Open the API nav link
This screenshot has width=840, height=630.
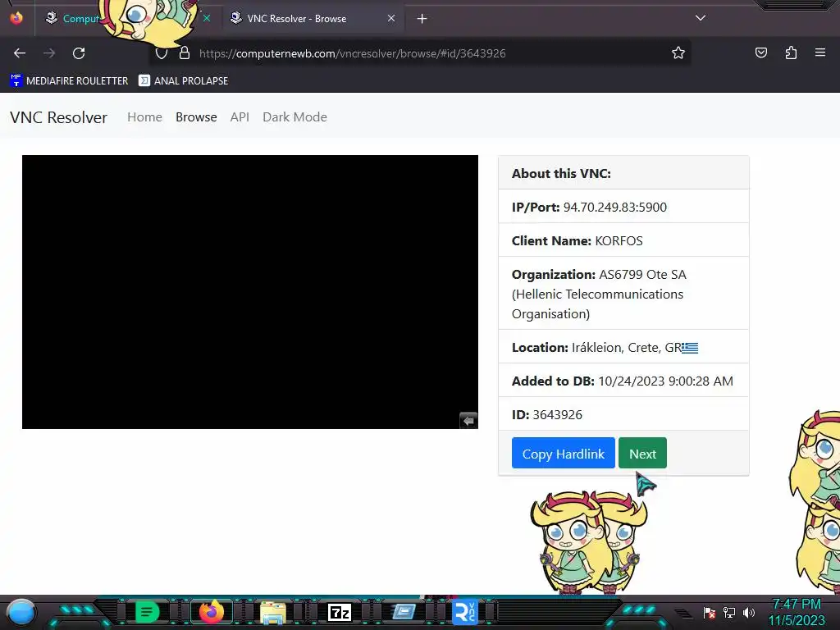[x=240, y=116]
